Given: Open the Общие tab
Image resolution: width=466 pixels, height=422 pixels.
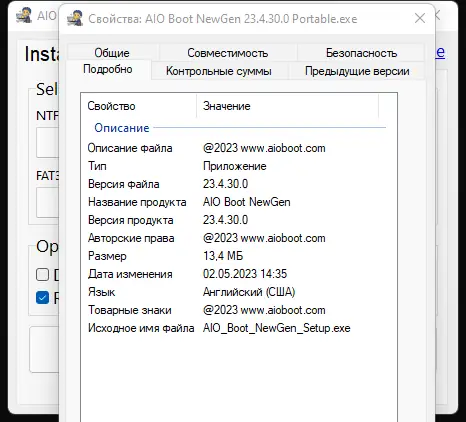Looking at the screenshot, I should click(x=112, y=53).
